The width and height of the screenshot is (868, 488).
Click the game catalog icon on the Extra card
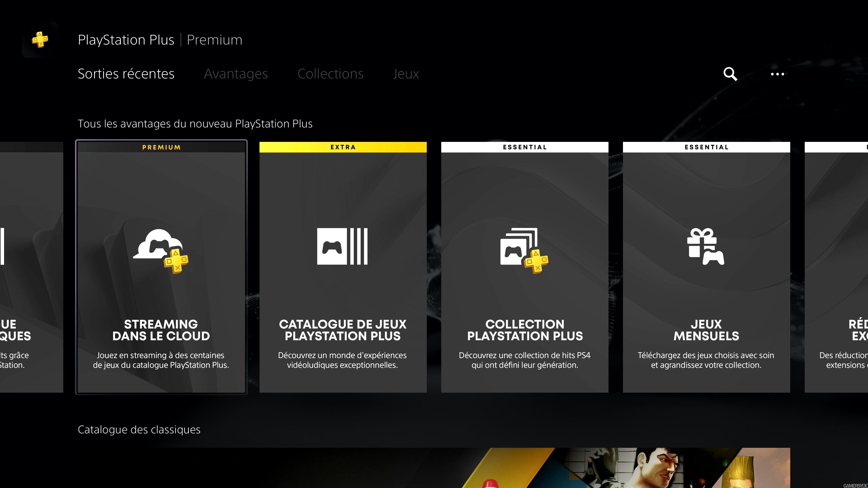(343, 246)
